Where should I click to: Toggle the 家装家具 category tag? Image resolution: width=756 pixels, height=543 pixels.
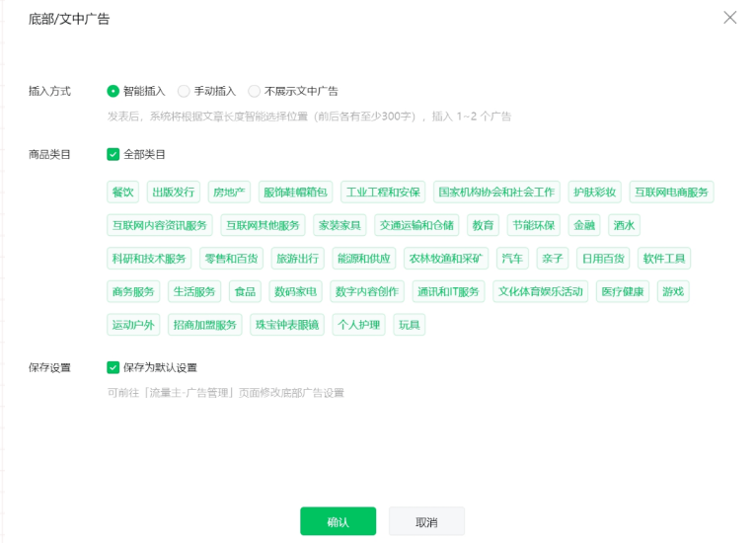[x=340, y=225]
